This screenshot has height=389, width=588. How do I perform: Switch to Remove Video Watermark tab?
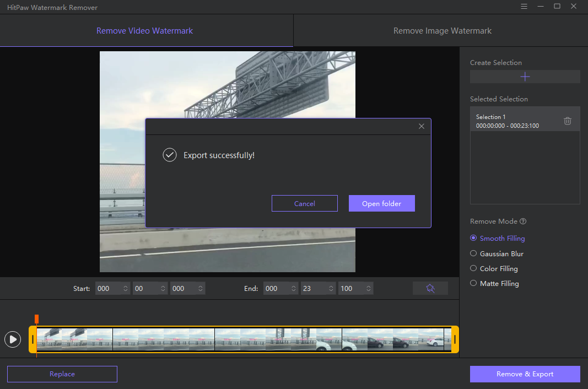(x=144, y=31)
